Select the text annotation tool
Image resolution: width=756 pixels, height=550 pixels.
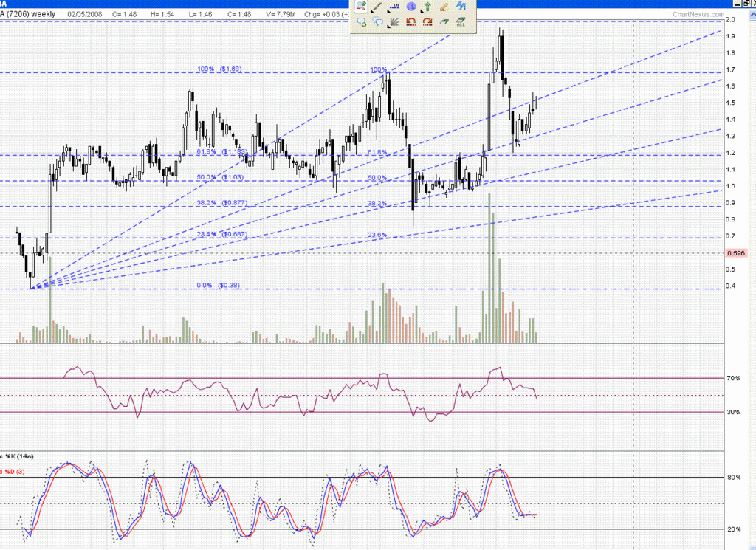[x=461, y=7]
